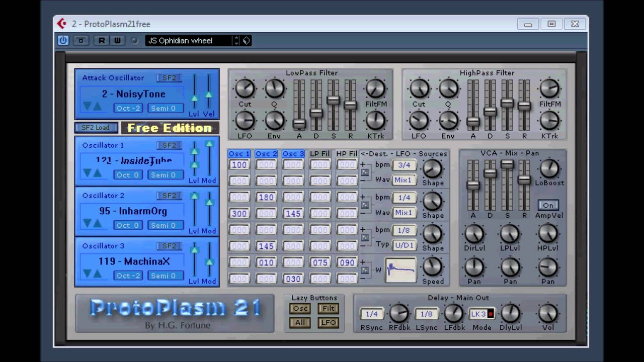
Task: Open preset management diamond icon
Action: 246,41
